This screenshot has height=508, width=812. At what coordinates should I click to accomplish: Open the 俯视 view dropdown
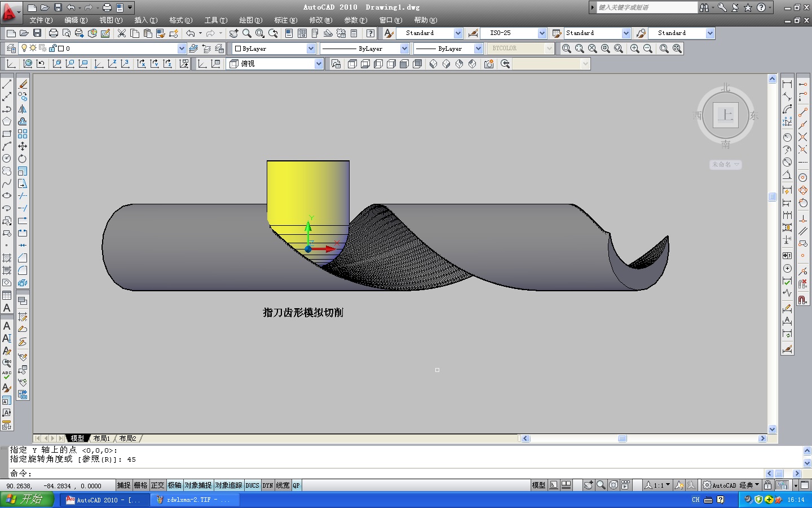click(x=319, y=64)
